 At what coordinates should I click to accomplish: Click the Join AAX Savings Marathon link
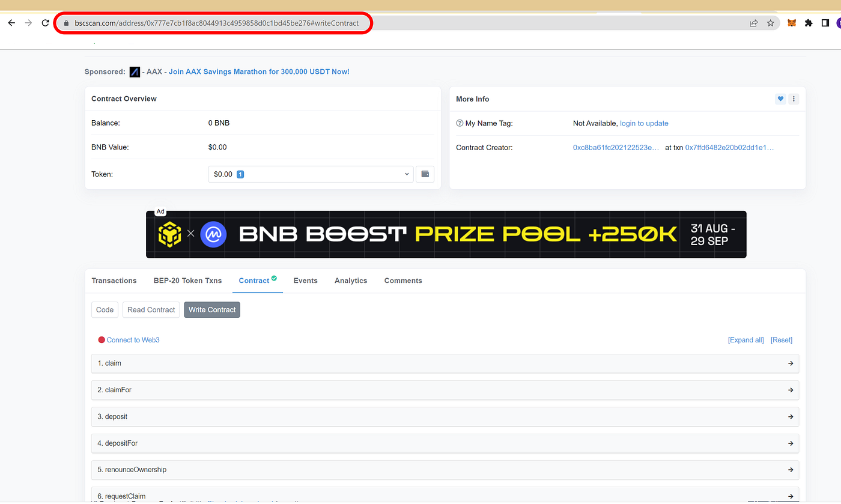pos(259,71)
